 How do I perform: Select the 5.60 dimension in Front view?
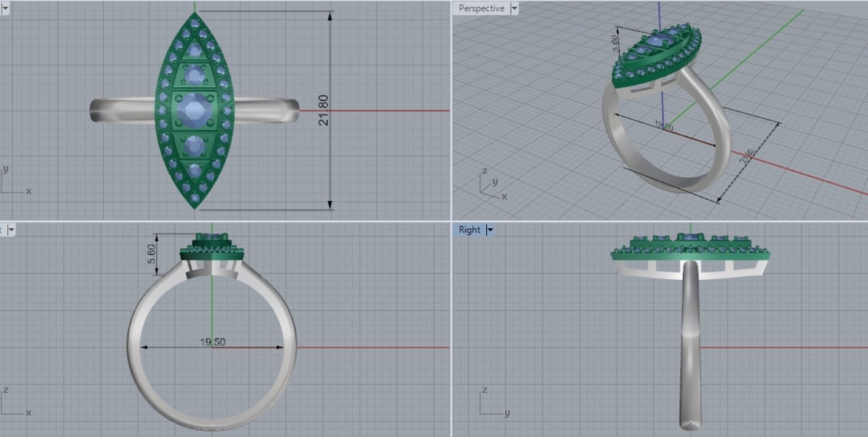(152, 254)
